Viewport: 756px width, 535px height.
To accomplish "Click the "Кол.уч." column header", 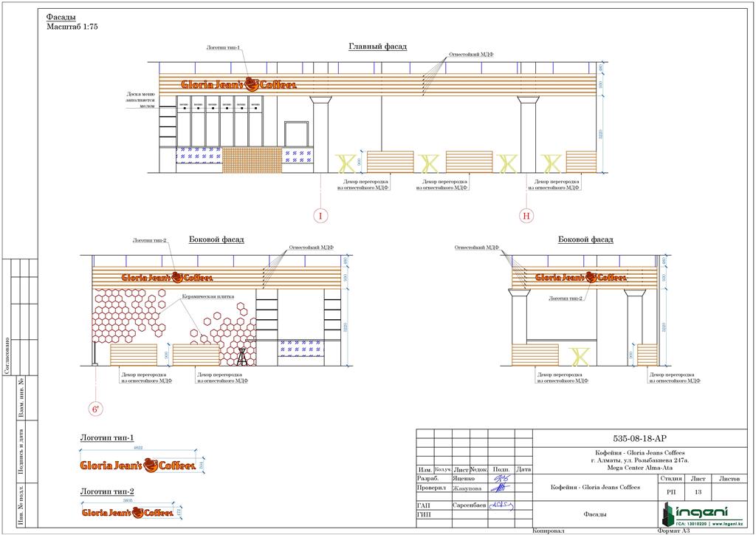I will click(x=443, y=469).
